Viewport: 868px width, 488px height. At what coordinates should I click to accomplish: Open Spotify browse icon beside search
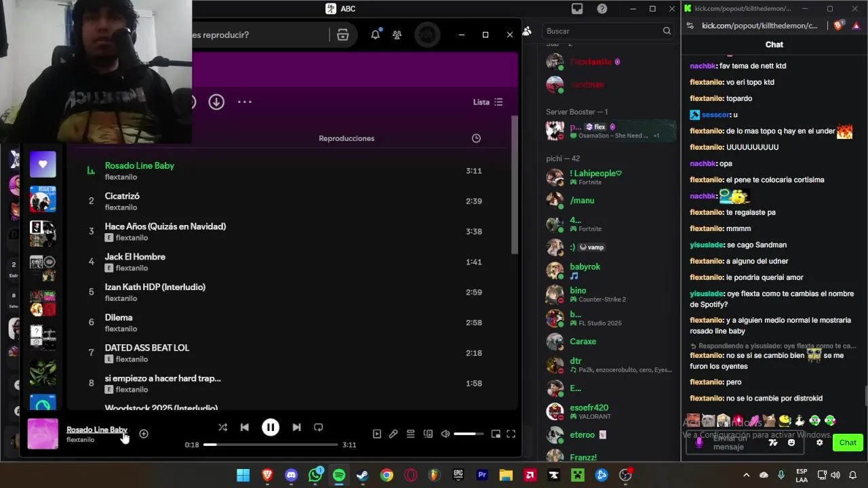coord(342,35)
